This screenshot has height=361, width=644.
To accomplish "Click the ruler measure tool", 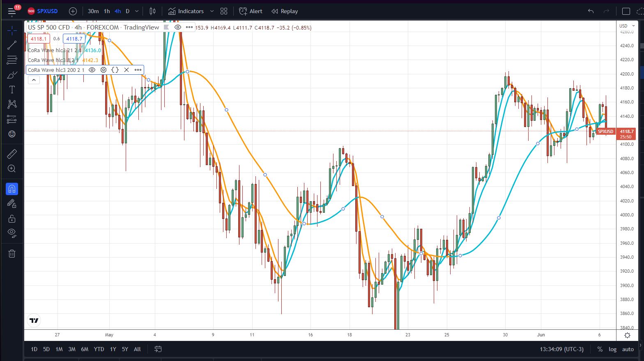I will point(12,154).
